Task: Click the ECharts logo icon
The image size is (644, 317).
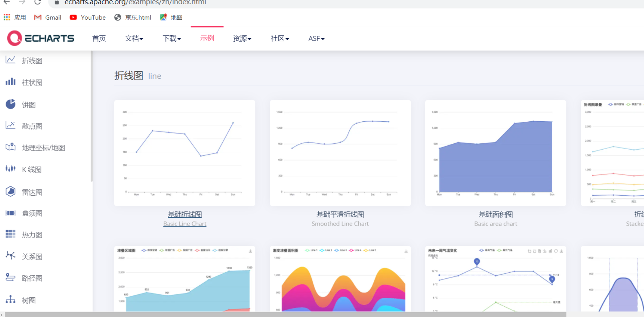Action: [15, 38]
